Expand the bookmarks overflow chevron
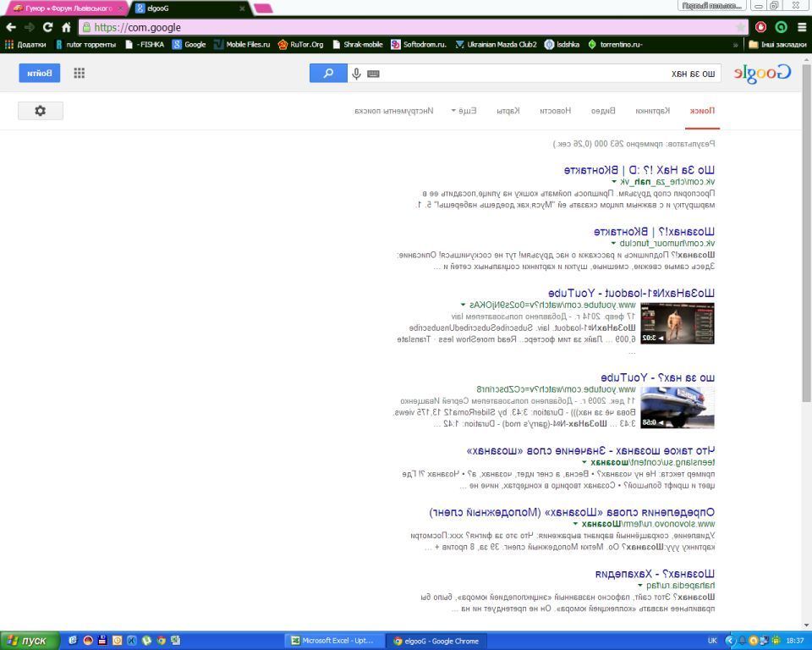 735,45
